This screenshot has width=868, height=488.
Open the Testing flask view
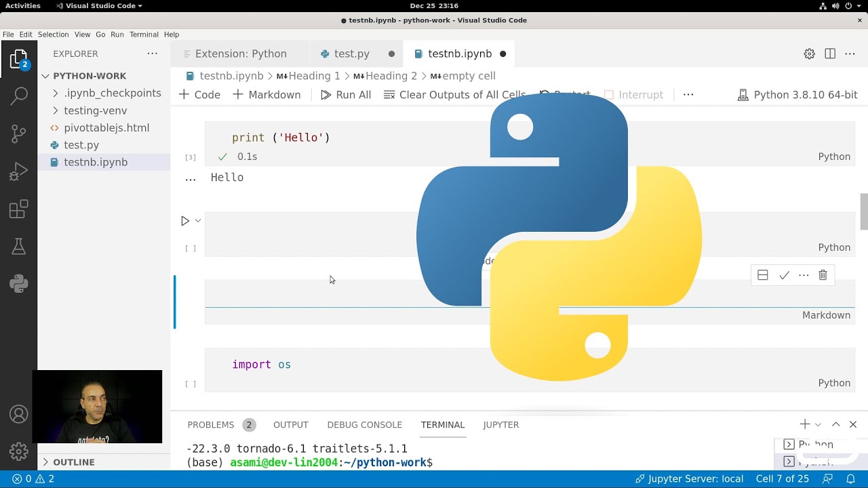19,247
